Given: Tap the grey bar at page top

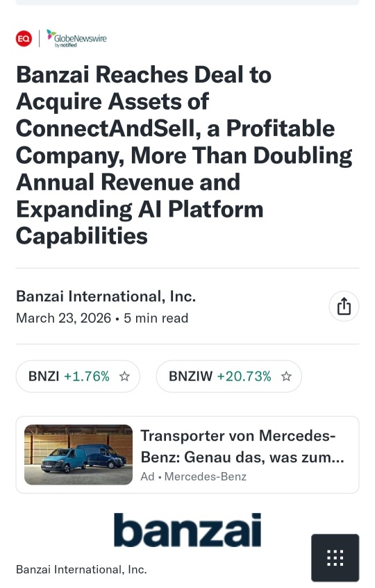Looking at the screenshot, I should [187, 2].
